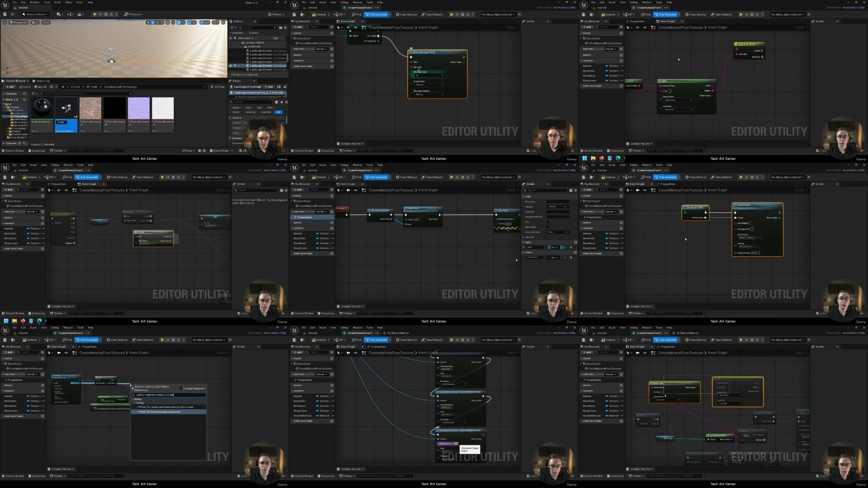Add a new input using Inputs plus icon

click(x=575, y=242)
